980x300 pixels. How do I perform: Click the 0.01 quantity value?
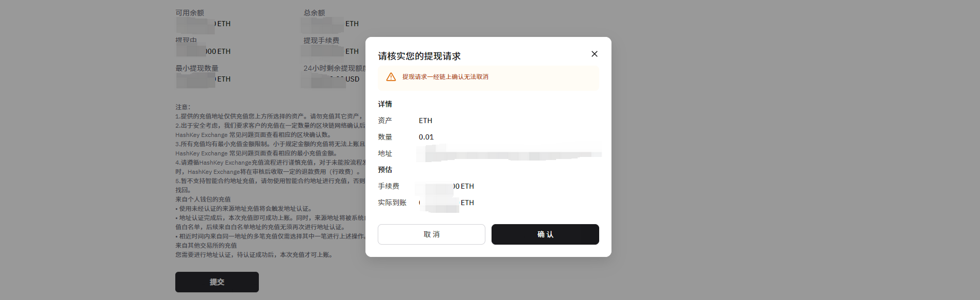(x=426, y=137)
